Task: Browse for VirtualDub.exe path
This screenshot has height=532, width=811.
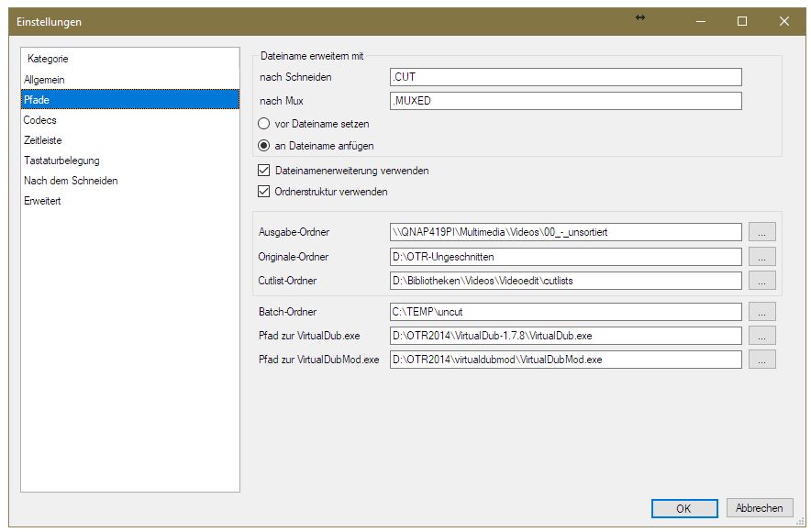Action: pyautogui.click(x=761, y=336)
